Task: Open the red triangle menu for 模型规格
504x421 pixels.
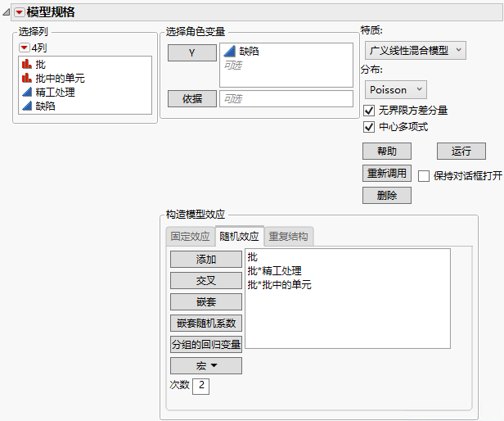Action: [20, 12]
